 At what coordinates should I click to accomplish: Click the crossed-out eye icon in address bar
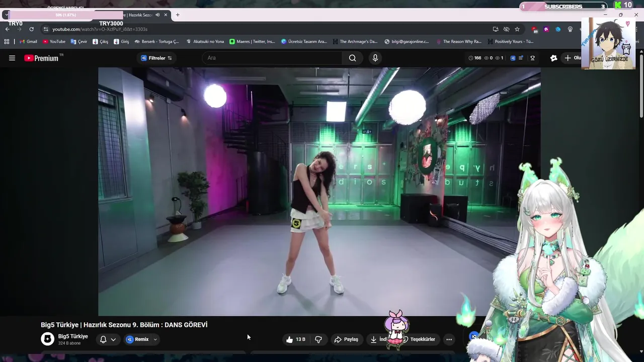506,29
